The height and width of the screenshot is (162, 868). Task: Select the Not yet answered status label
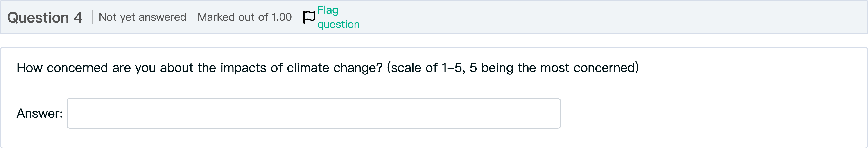(143, 17)
